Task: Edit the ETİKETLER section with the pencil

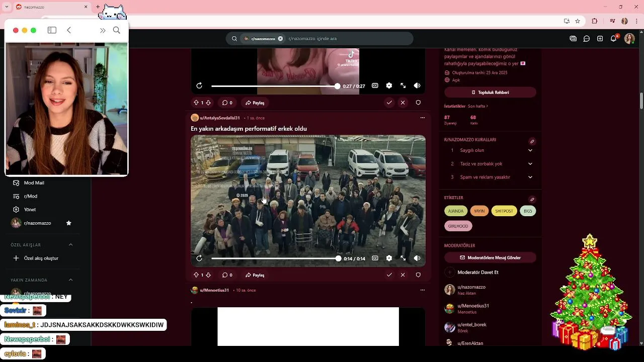Action: (x=532, y=199)
